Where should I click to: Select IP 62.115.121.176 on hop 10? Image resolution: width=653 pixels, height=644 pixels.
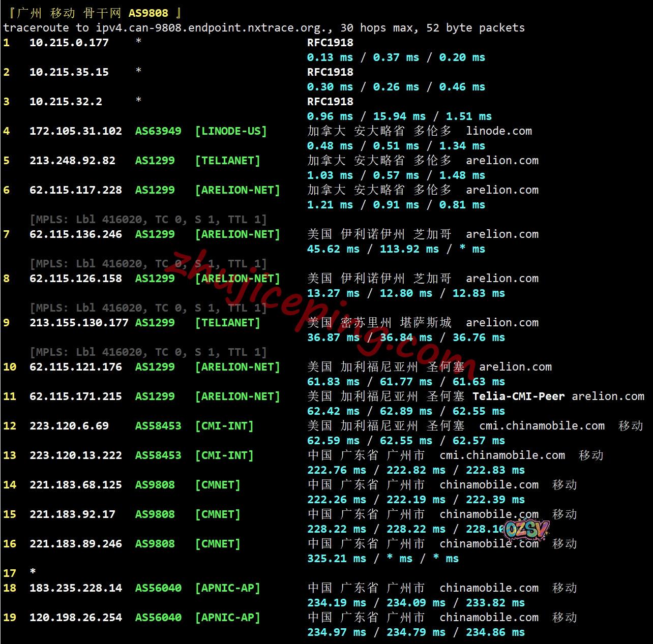click(75, 367)
